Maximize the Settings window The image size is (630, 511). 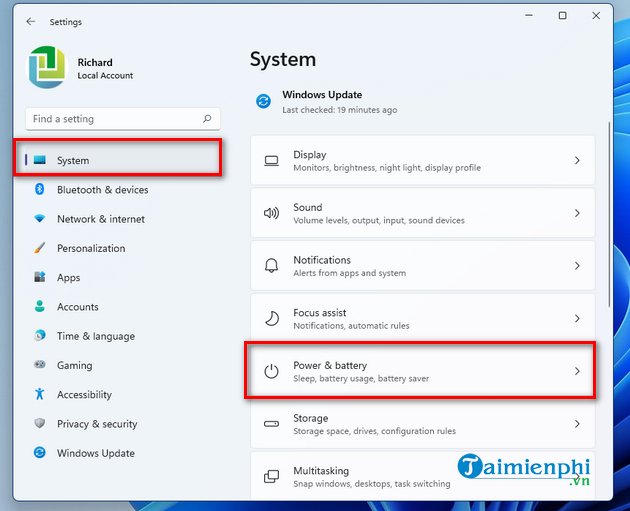[562, 15]
